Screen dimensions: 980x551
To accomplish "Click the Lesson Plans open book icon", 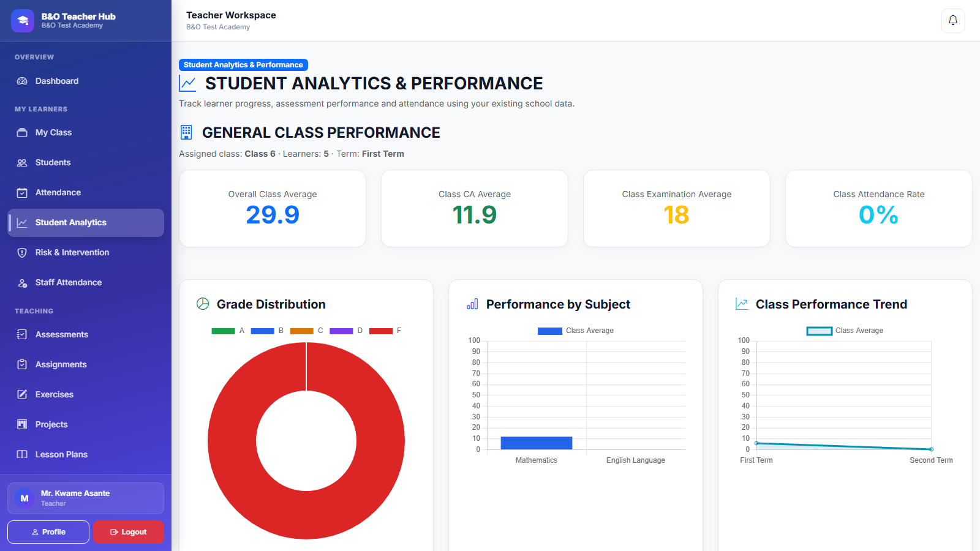I will [x=22, y=454].
